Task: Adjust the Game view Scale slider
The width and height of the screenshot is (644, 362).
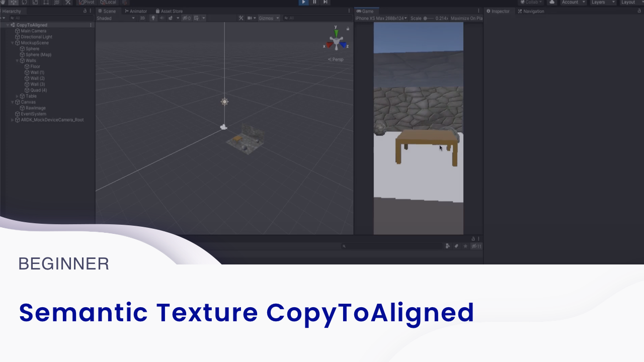Action: tap(429, 18)
